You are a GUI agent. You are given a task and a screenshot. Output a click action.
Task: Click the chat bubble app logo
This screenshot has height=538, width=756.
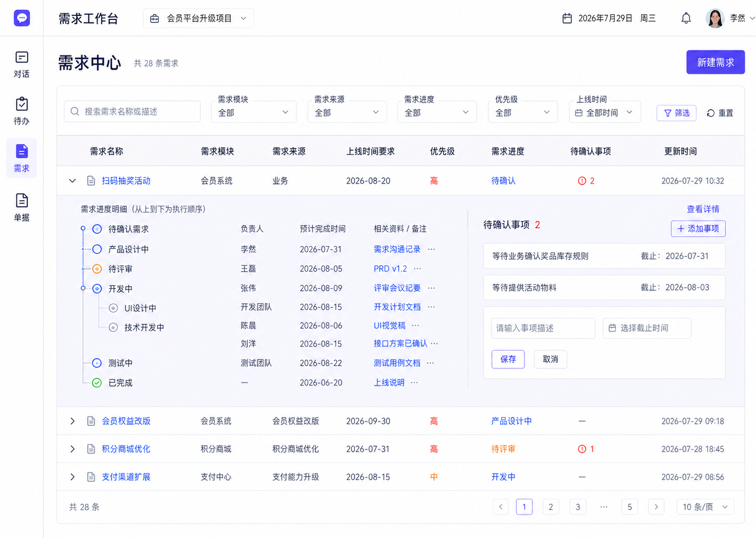[22, 18]
